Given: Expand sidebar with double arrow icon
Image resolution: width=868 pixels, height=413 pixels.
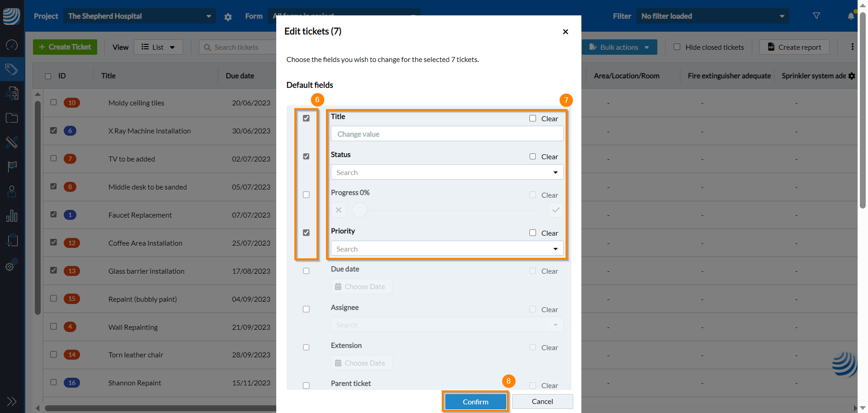Looking at the screenshot, I should pos(12,401).
